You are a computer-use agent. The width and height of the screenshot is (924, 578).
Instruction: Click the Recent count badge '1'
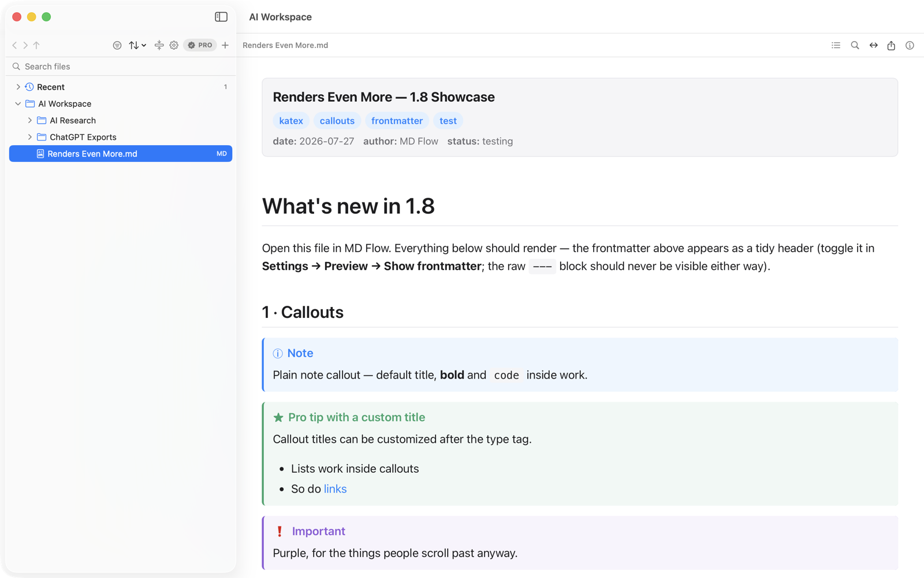tap(225, 87)
